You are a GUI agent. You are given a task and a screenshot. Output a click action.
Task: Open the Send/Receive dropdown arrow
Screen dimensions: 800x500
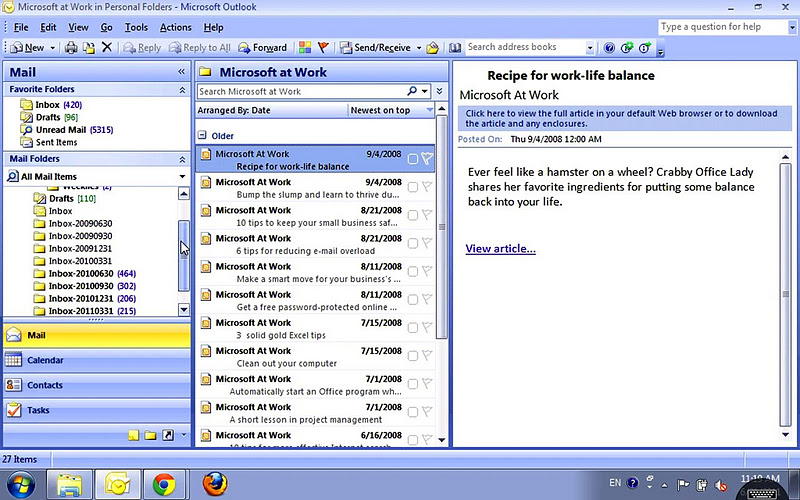[x=419, y=48]
